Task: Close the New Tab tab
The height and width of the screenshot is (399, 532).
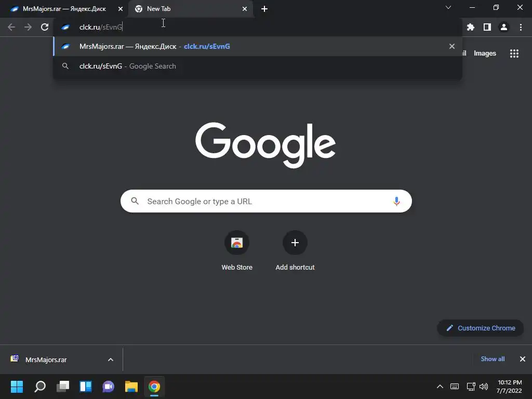Action: click(x=245, y=9)
